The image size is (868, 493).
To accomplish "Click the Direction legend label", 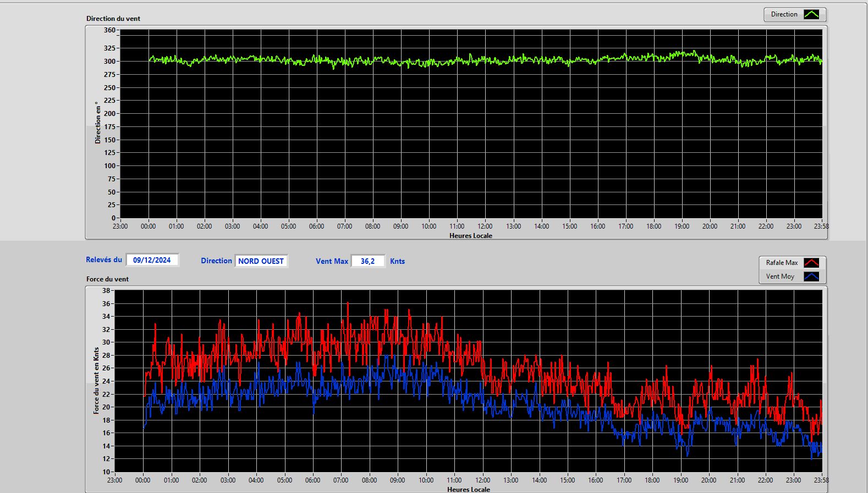I will (x=784, y=14).
